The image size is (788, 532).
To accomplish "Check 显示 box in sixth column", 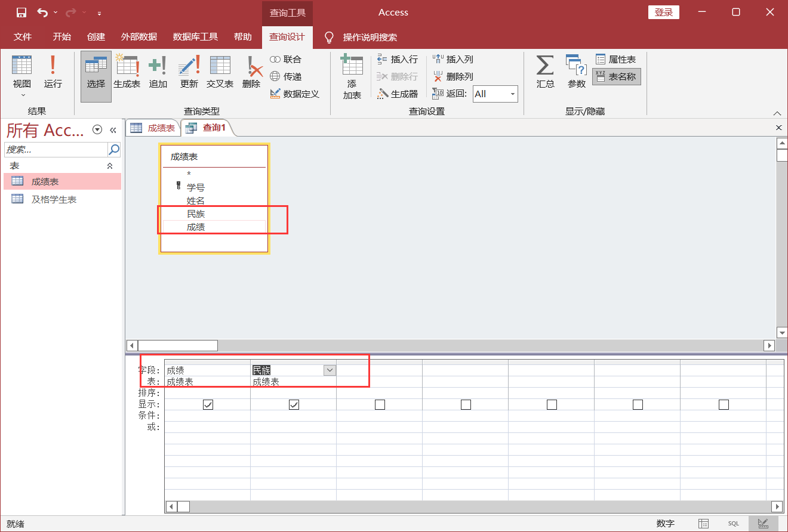I will (x=638, y=405).
